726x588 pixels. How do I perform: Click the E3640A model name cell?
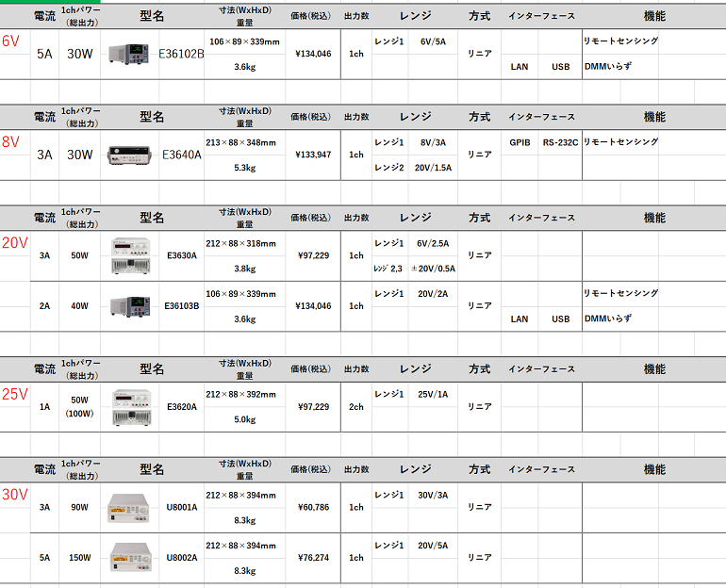tap(182, 155)
